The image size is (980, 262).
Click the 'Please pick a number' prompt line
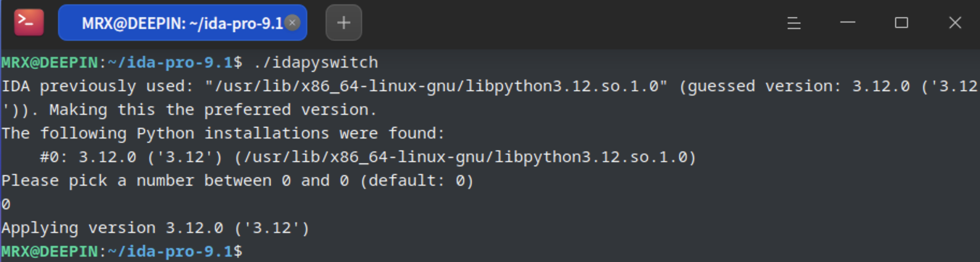coord(237,180)
